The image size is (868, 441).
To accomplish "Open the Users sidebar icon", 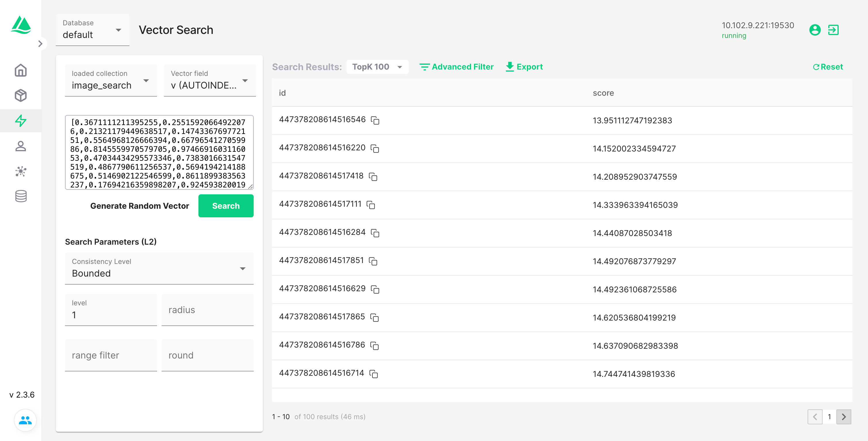I will tap(21, 146).
